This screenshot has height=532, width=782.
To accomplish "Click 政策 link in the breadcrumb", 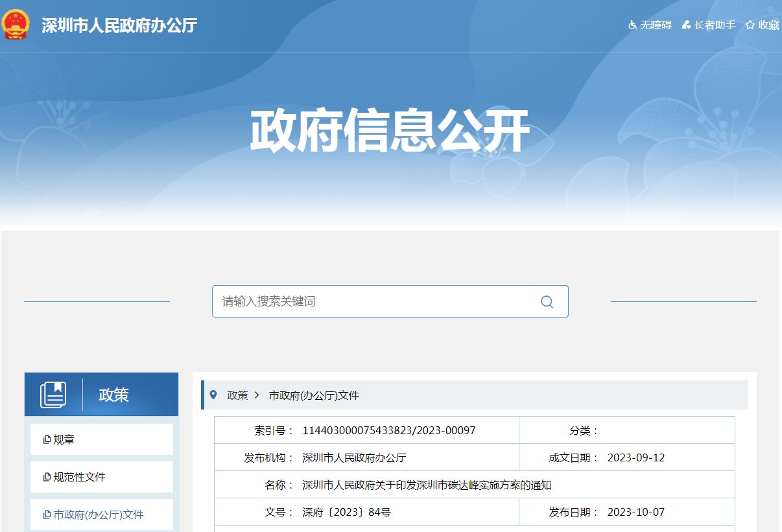I will (x=237, y=395).
